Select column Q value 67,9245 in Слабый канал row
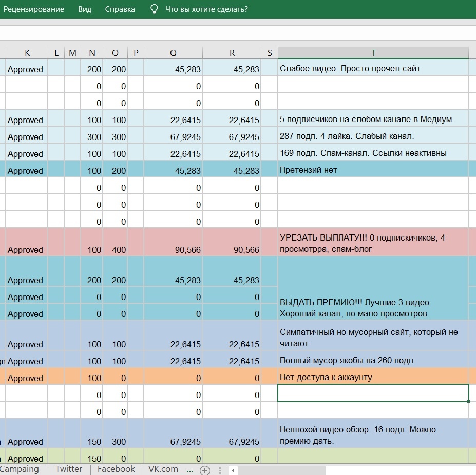The image size is (476, 475). [x=173, y=135]
